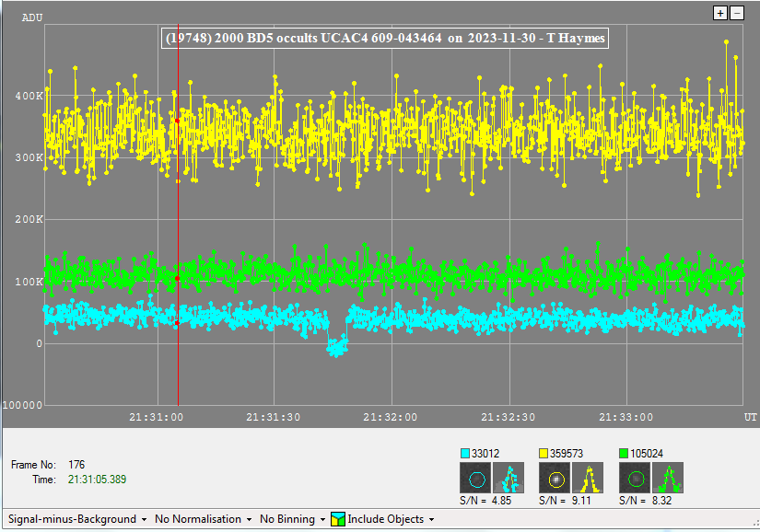Click the time value 21:31:05.389
The height and width of the screenshot is (532, 760).
click(x=97, y=480)
